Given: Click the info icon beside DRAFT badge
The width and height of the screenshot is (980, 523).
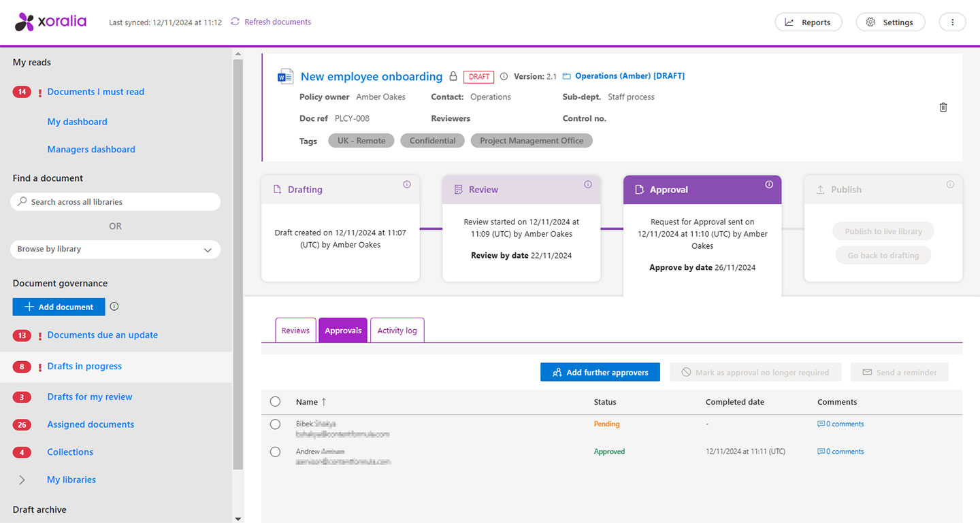Looking at the screenshot, I should click(504, 76).
